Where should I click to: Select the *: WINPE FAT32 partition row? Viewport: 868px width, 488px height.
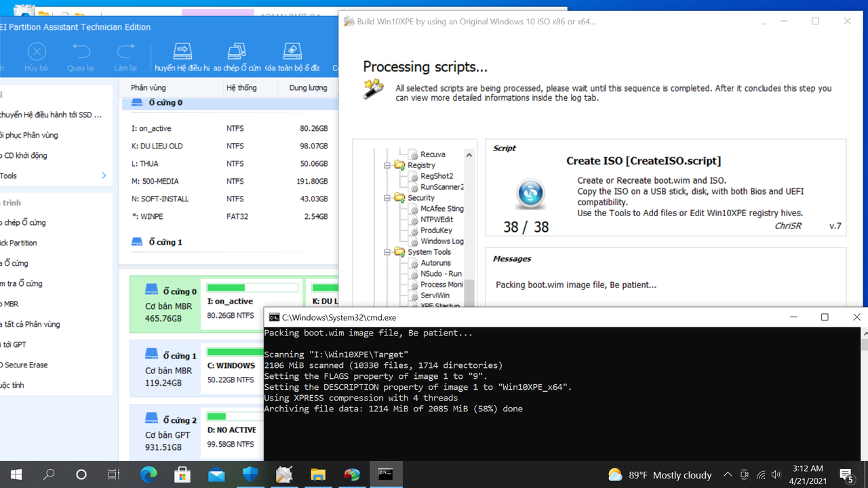229,216
